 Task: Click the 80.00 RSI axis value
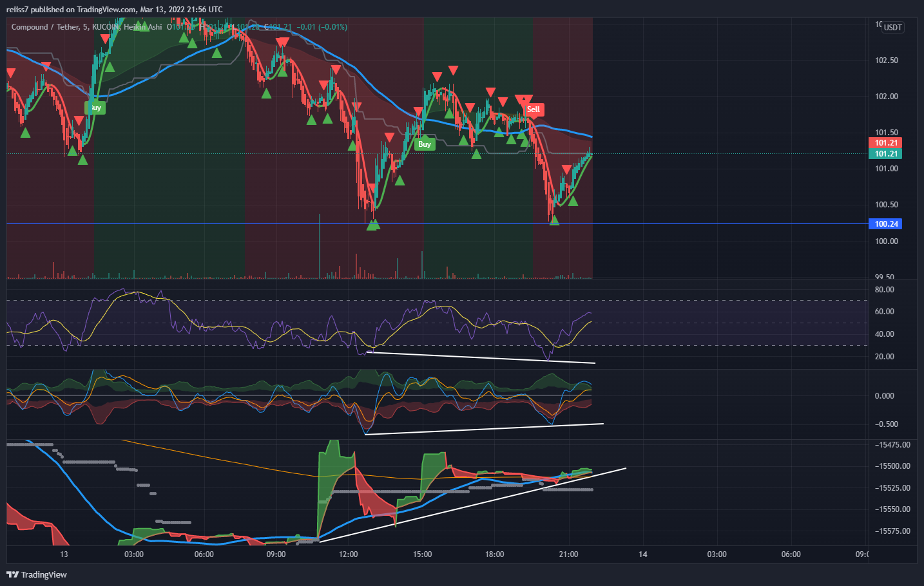point(884,290)
